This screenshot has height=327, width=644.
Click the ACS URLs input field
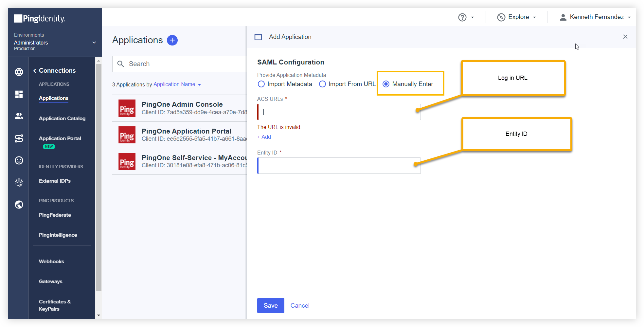[339, 112]
